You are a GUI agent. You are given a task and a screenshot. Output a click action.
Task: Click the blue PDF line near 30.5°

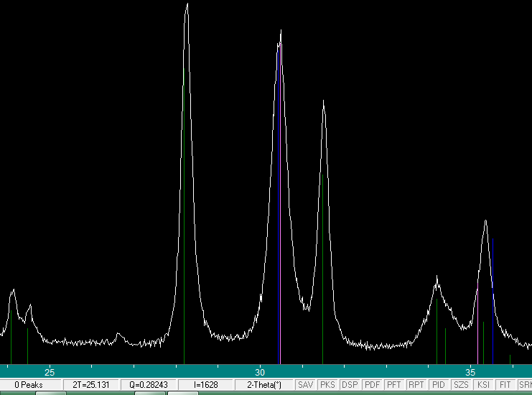coord(279,207)
